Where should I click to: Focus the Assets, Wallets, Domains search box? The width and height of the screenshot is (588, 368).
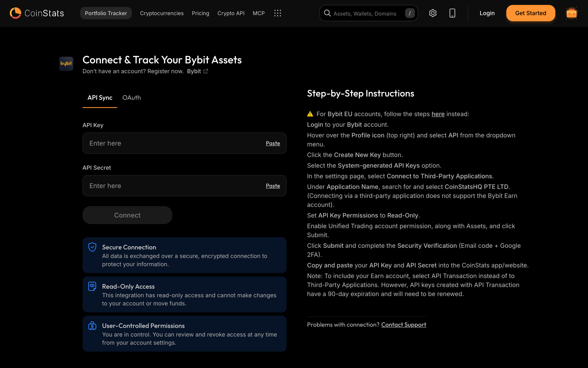click(368, 13)
